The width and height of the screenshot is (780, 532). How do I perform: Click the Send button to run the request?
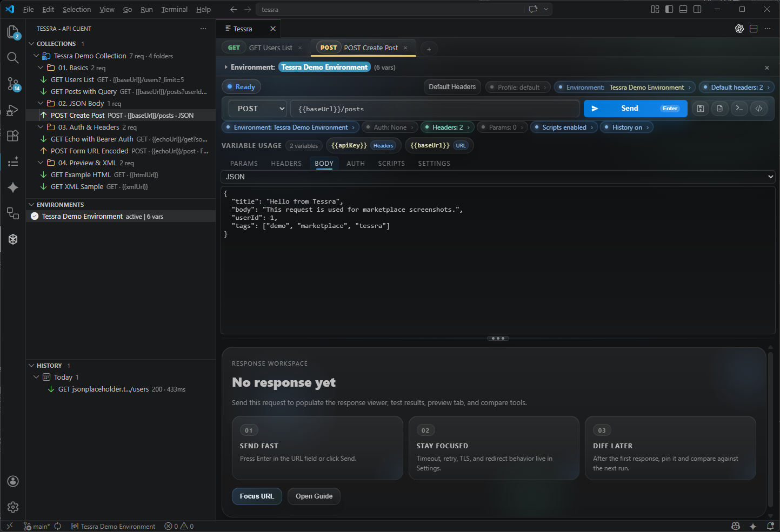[629, 108]
